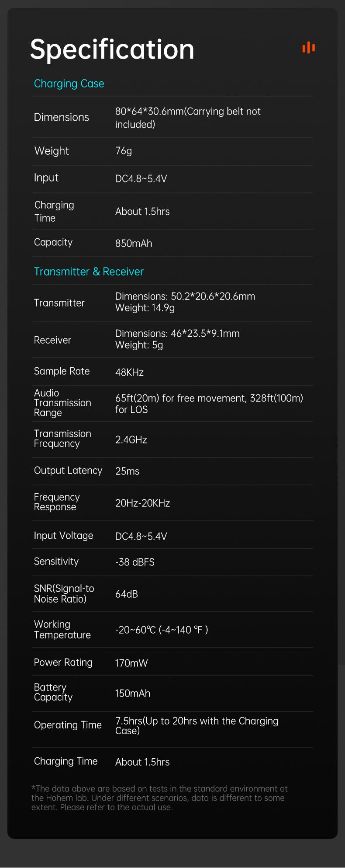Click the Receiver row label

(52, 340)
